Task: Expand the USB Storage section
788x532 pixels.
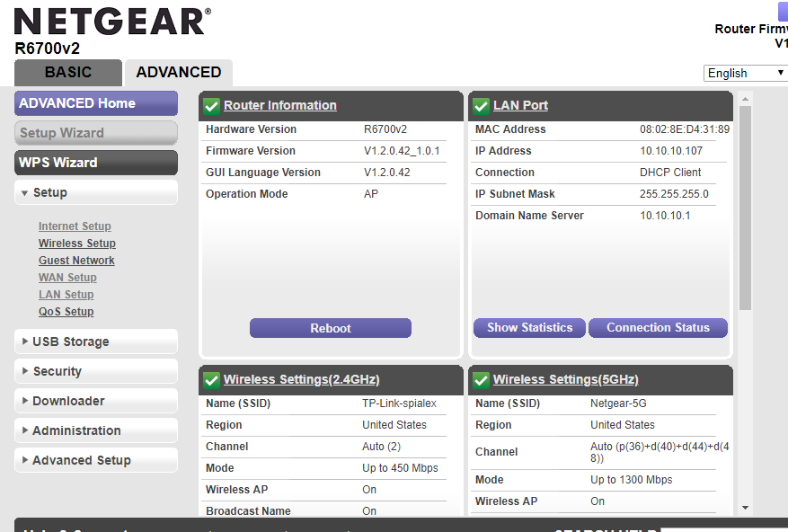Action: coord(72,341)
